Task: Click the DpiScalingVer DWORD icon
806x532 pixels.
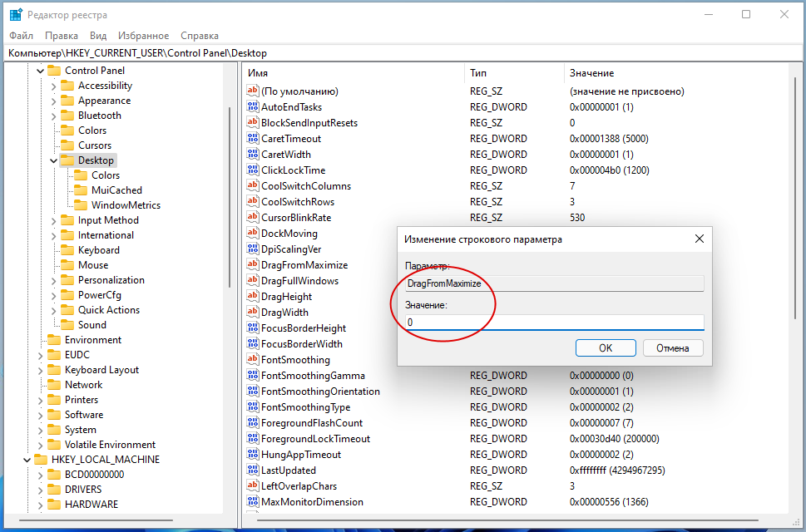Action: tap(252, 249)
